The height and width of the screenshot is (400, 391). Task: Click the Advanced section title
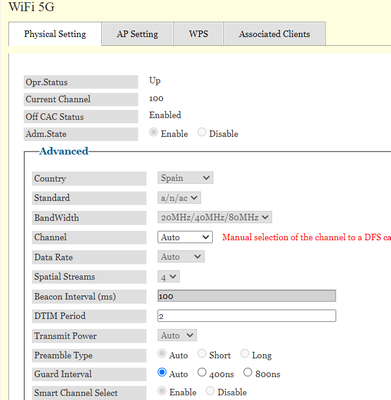click(x=64, y=151)
